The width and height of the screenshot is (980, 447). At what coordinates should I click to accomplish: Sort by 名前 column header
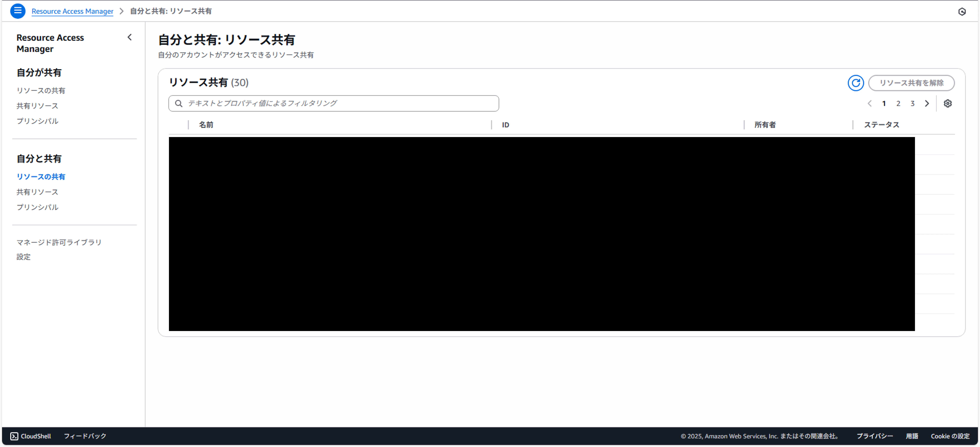[206, 125]
